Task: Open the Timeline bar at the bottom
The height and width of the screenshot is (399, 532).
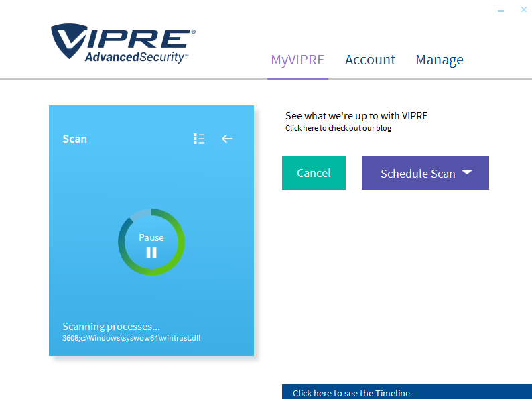Action: pos(407,392)
